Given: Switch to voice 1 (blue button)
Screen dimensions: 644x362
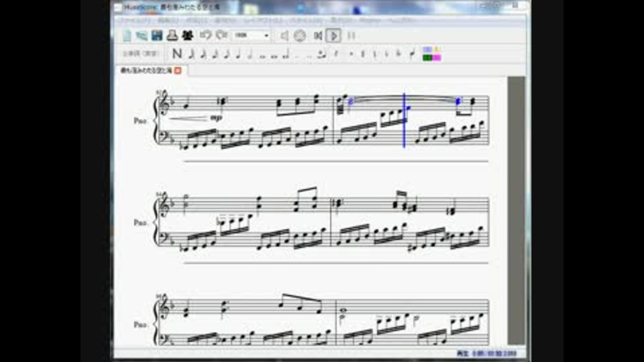Looking at the screenshot, I should 427,50.
